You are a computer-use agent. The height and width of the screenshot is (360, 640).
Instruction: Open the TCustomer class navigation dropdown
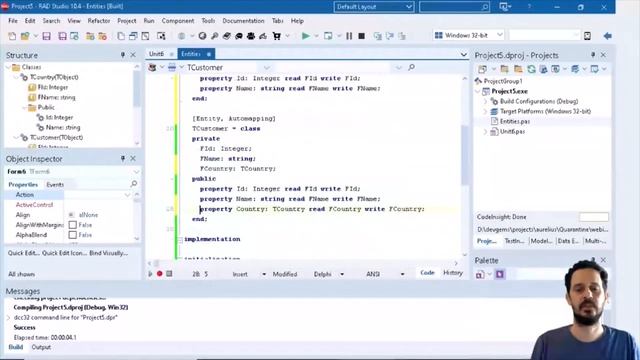click(x=267, y=67)
